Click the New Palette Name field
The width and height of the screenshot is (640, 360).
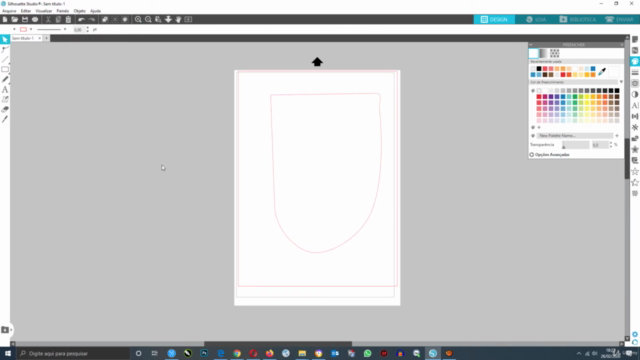[x=575, y=136]
